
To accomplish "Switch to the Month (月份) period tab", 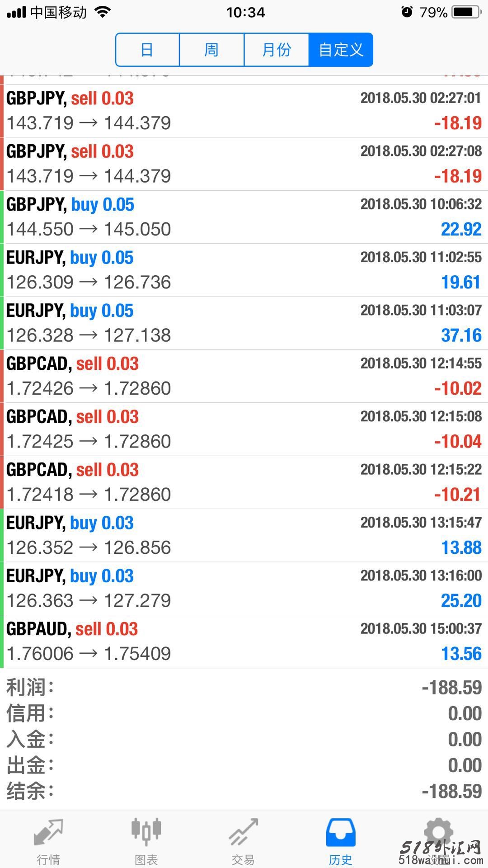I will tap(276, 50).
